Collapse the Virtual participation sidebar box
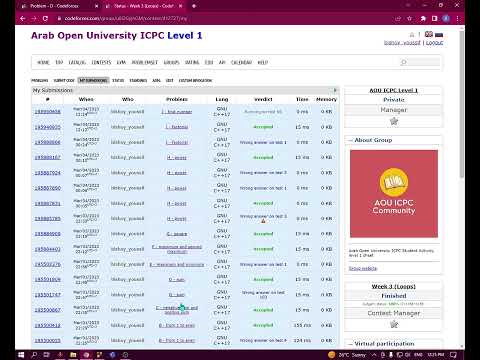This screenshot has height=360, width=480. 350,344
